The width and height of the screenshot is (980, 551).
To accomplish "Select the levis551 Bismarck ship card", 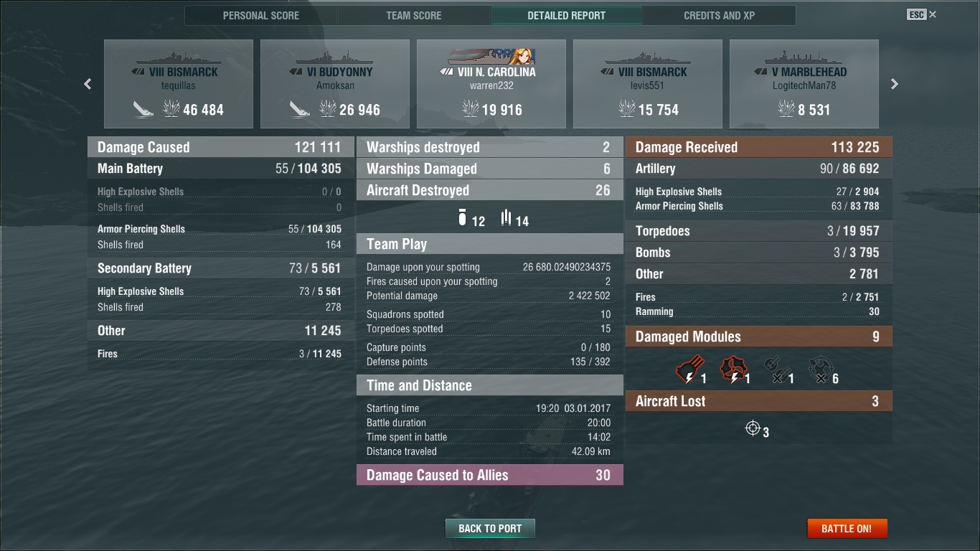I will pos(648,84).
